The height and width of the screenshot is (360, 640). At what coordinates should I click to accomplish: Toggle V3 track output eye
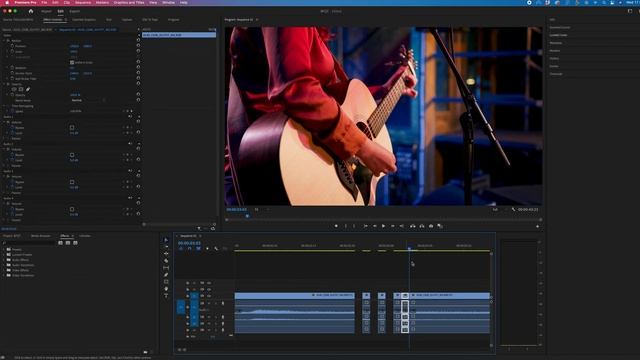pyautogui.click(x=209, y=283)
